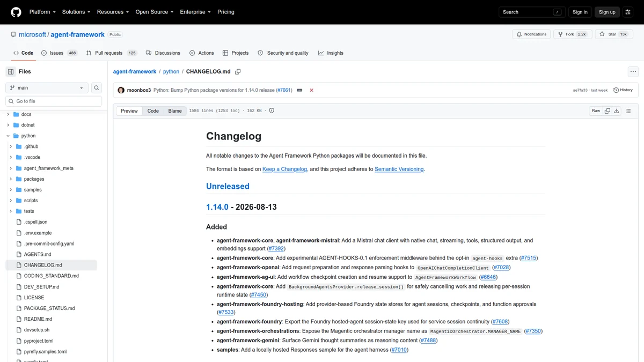Open the three-dot more file actions menu
644x362 pixels.
click(x=633, y=71)
